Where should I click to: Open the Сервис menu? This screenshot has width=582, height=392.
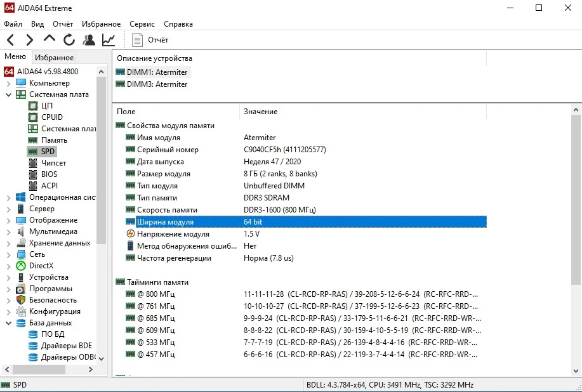pos(142,24)
